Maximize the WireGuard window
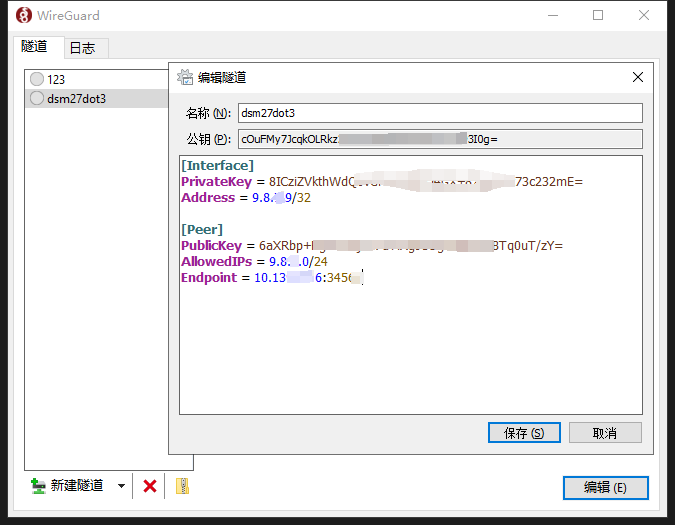This screenshot has height=525, width=675. click(x=598, y=15)
